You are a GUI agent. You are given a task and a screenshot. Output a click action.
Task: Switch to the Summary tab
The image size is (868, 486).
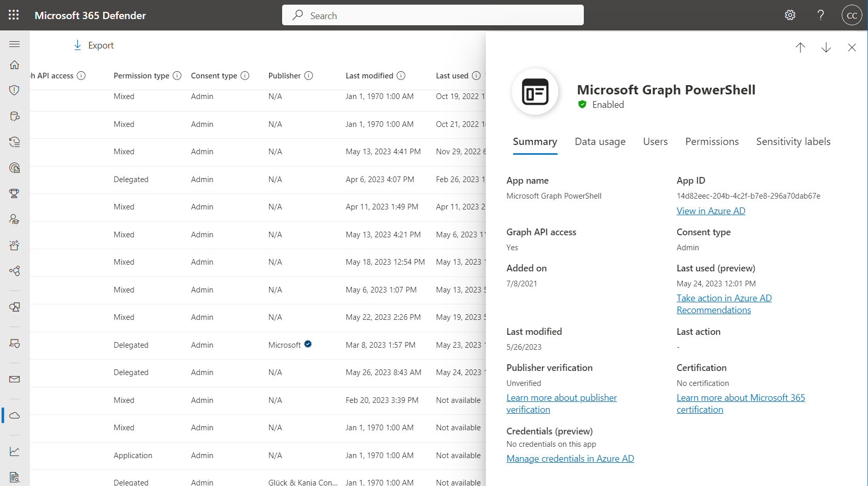point(535,142)
